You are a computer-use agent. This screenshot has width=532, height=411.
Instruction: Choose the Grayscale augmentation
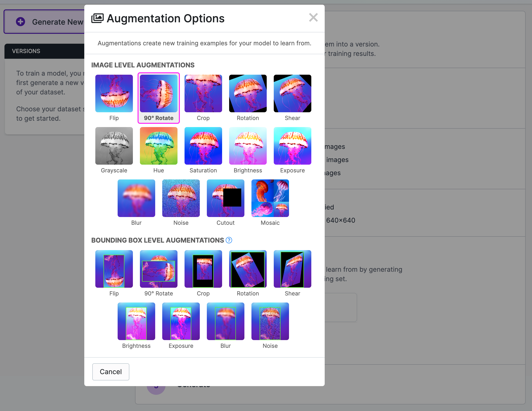point(114,146)
